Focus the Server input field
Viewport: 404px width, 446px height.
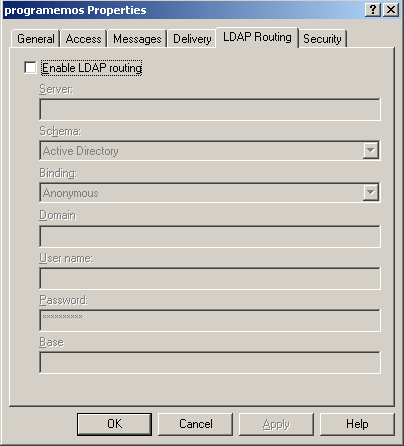click(x=210, y=109)
